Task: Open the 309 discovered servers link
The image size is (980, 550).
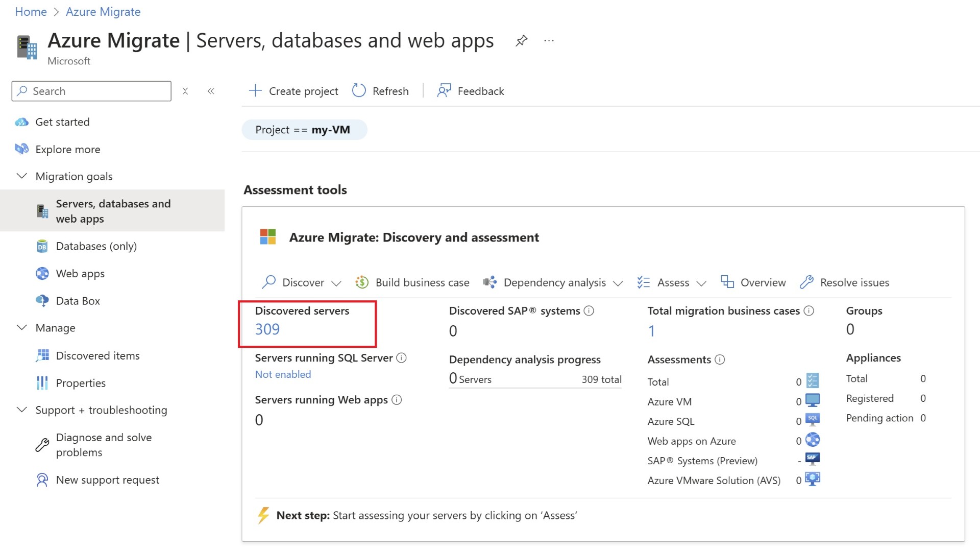Action: click(x=267, y=329)
